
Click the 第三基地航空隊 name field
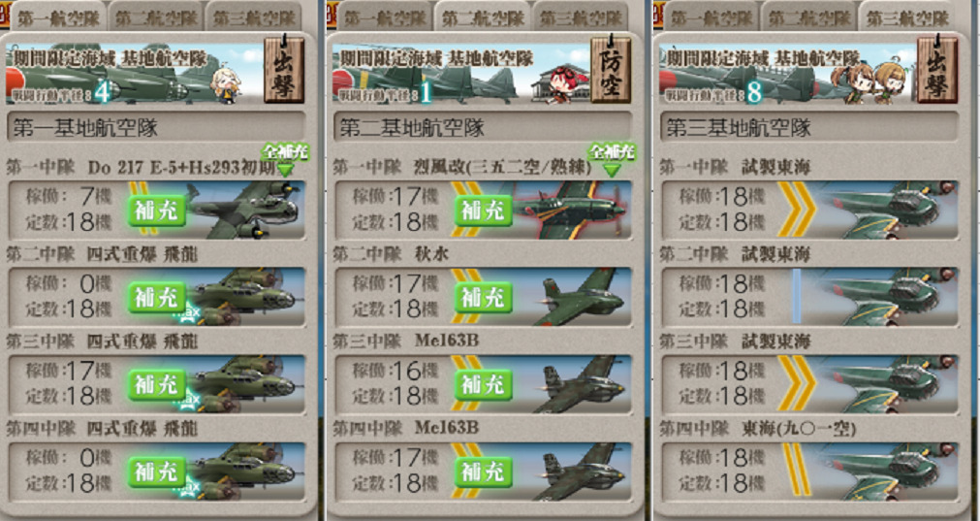pyautogui.click(x=809, y=128)
